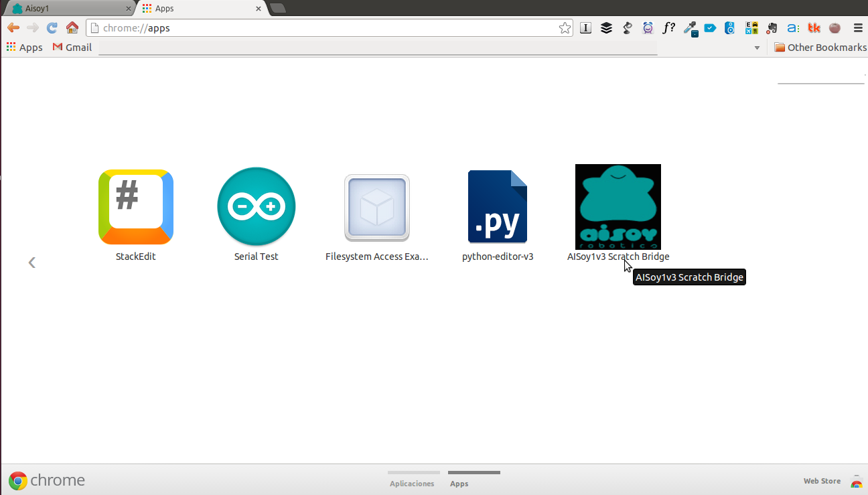Click the 'Filesystem Access Exa…' label

click(377, 257)
